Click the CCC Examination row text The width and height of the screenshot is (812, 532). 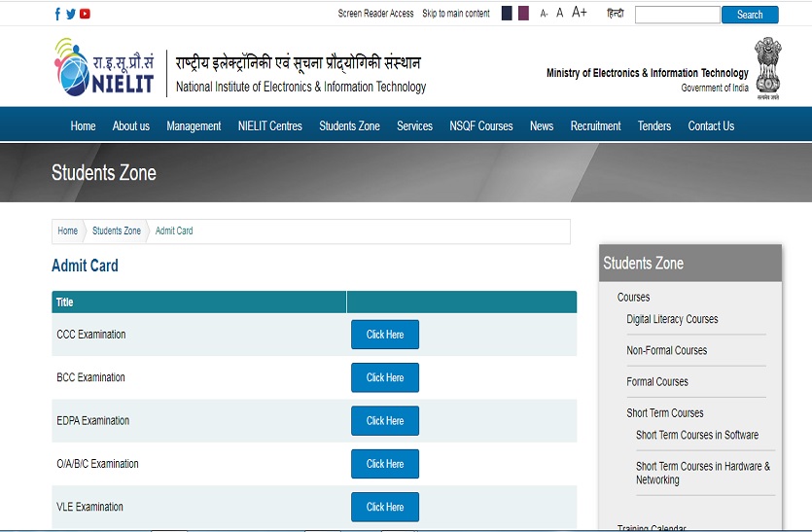(91, 335)
